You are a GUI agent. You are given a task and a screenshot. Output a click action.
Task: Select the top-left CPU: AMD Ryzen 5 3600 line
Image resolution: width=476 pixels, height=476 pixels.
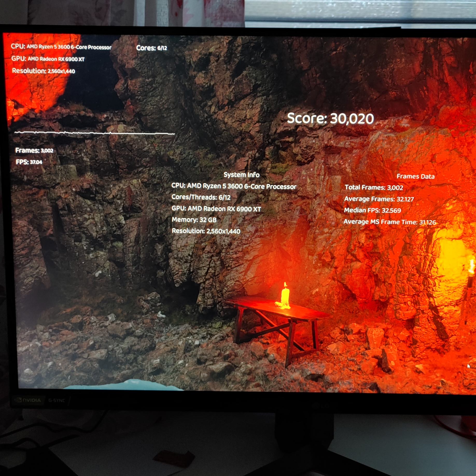point(61,47)
